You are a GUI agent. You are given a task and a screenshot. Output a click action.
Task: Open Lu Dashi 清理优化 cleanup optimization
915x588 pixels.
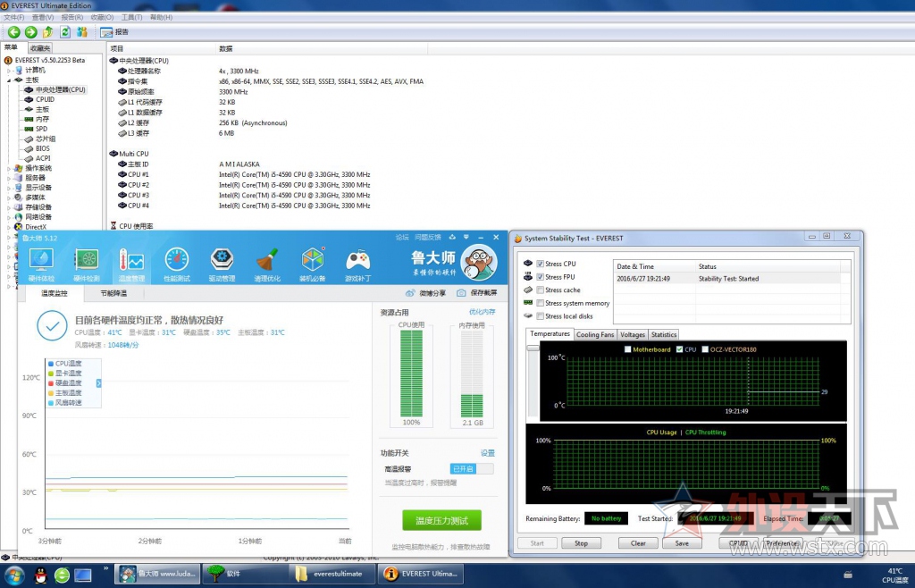267,265
